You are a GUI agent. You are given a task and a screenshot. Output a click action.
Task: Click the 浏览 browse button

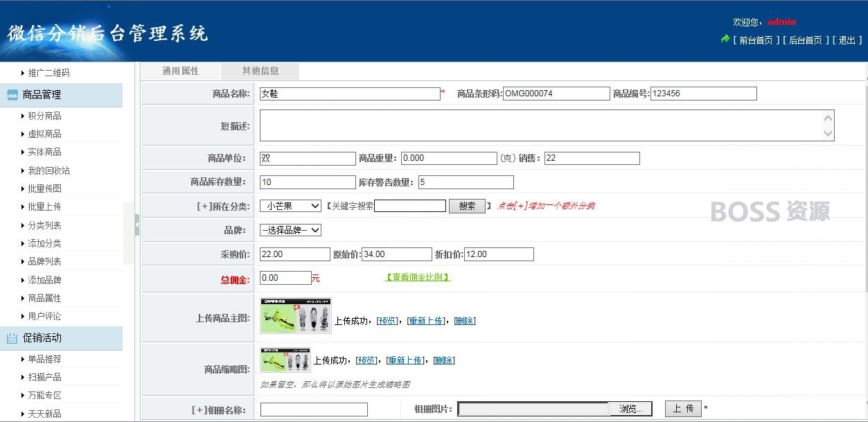(630, 409)
